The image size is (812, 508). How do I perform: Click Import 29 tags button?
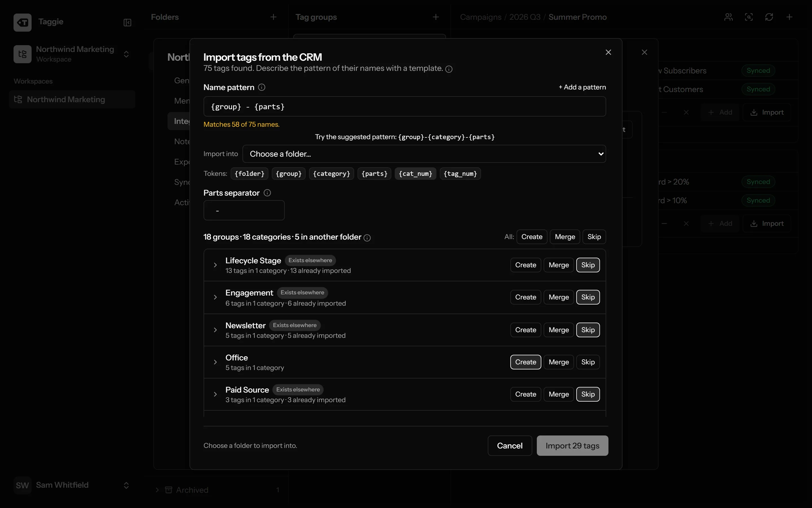572,446
